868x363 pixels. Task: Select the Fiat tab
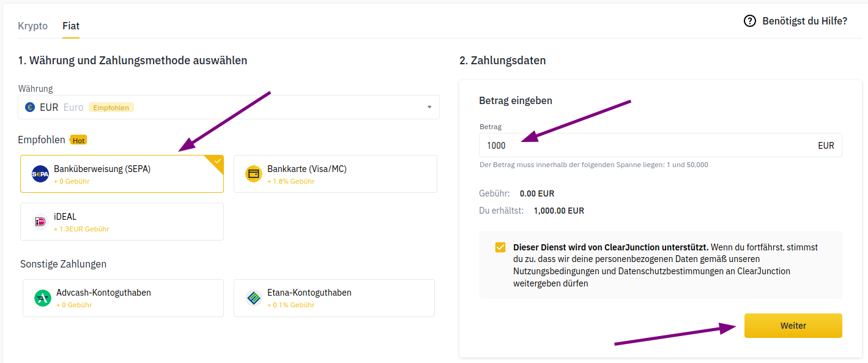[70, 26]
